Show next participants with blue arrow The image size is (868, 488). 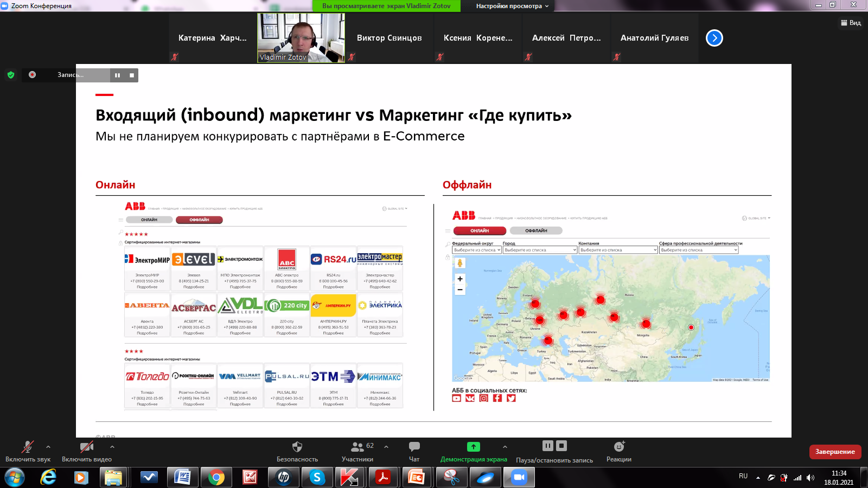click(714, 38)
